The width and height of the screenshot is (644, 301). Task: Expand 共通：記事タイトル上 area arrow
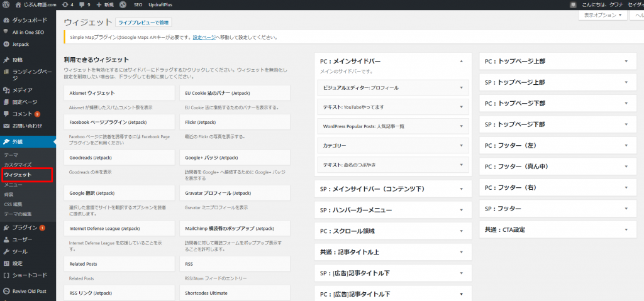coord(461,252)
